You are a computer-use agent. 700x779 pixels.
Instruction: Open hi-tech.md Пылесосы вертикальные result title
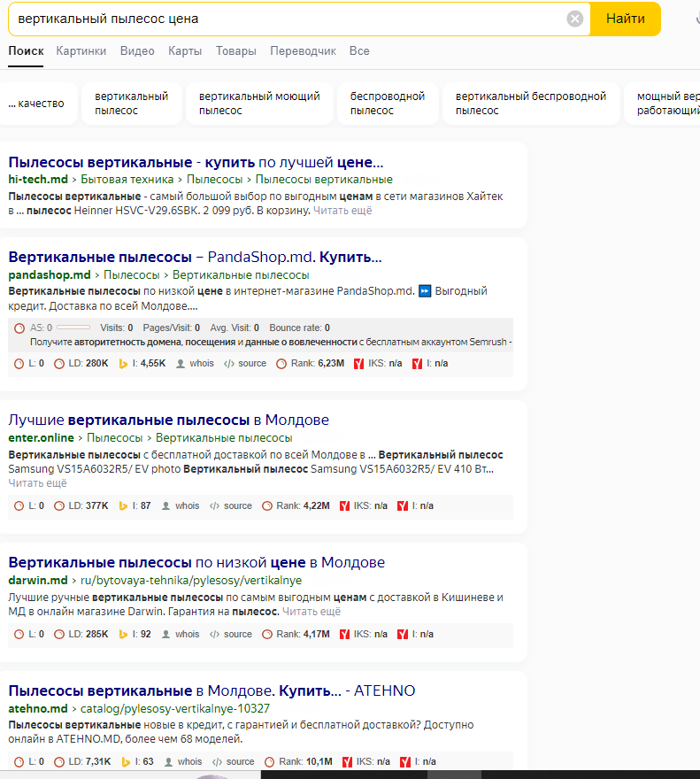196,163
